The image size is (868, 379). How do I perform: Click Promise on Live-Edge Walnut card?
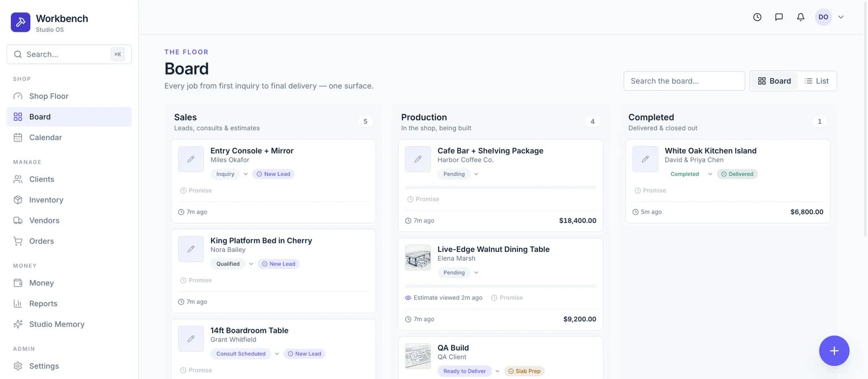point(507,298)
